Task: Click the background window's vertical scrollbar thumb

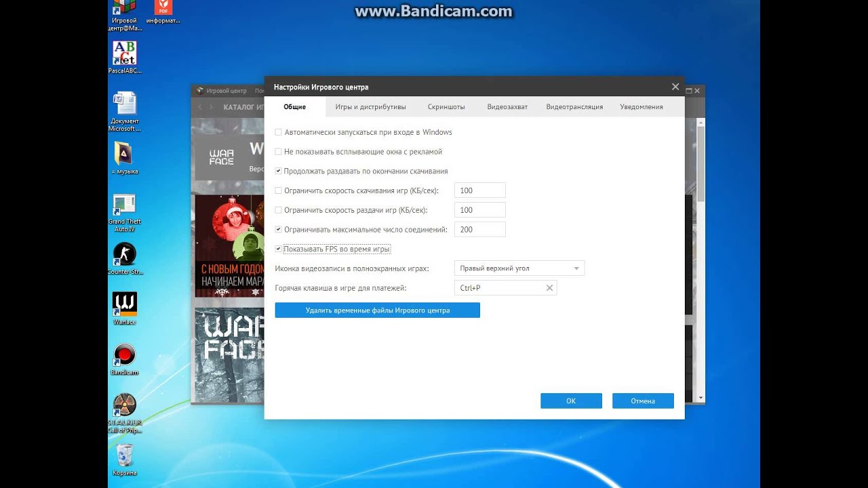Action: (x=701, y=163)
